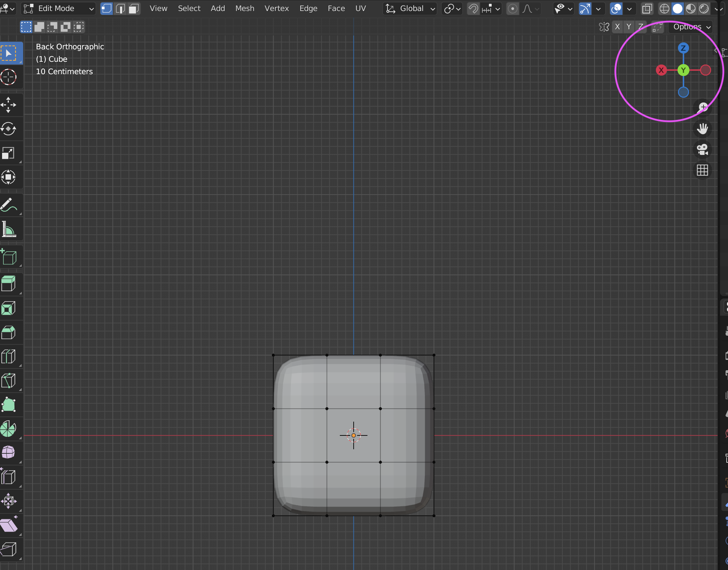Open the Options dropdown

pos(691,27)
